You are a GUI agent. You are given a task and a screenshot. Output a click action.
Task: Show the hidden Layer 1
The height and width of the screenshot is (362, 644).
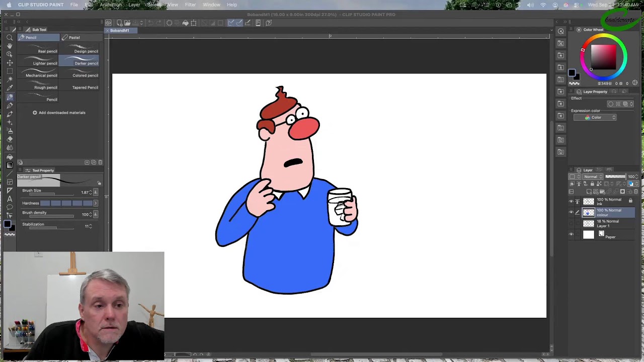pyautogui.click(x=571, y=223)
